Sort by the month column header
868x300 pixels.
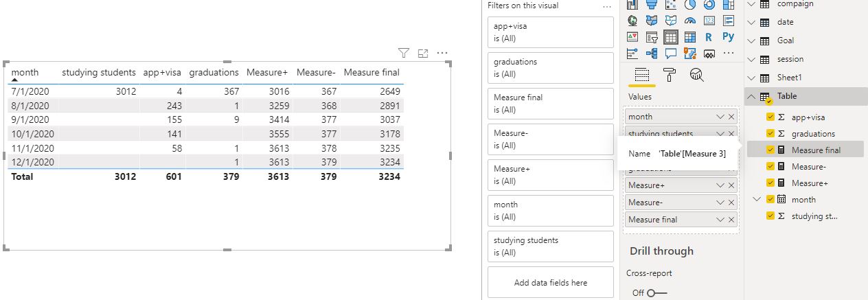pyautogui.click(x=25, y=72)
